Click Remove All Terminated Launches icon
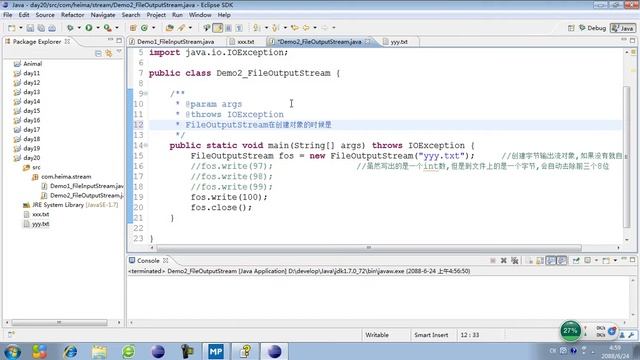 click(x=515, y=260)
